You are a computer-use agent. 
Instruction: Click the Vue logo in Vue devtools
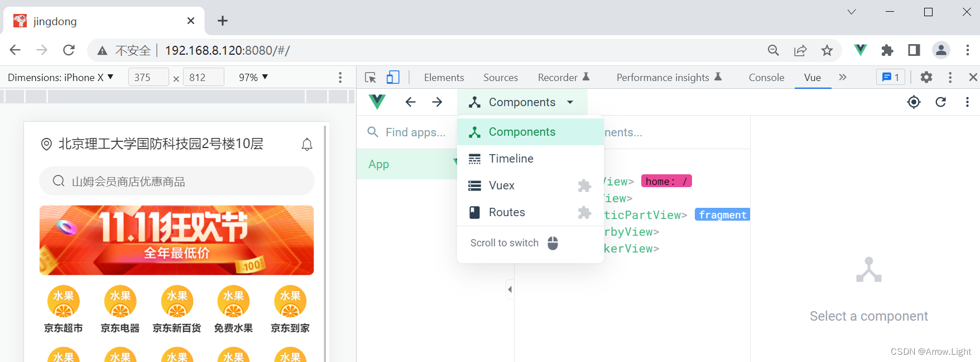coord(377,102)
